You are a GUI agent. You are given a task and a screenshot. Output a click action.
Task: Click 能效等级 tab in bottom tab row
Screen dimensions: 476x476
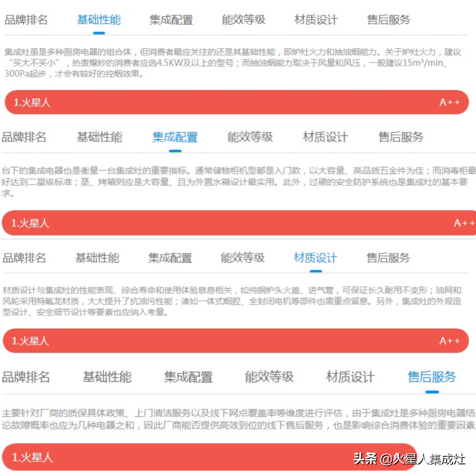pos(269,377)
